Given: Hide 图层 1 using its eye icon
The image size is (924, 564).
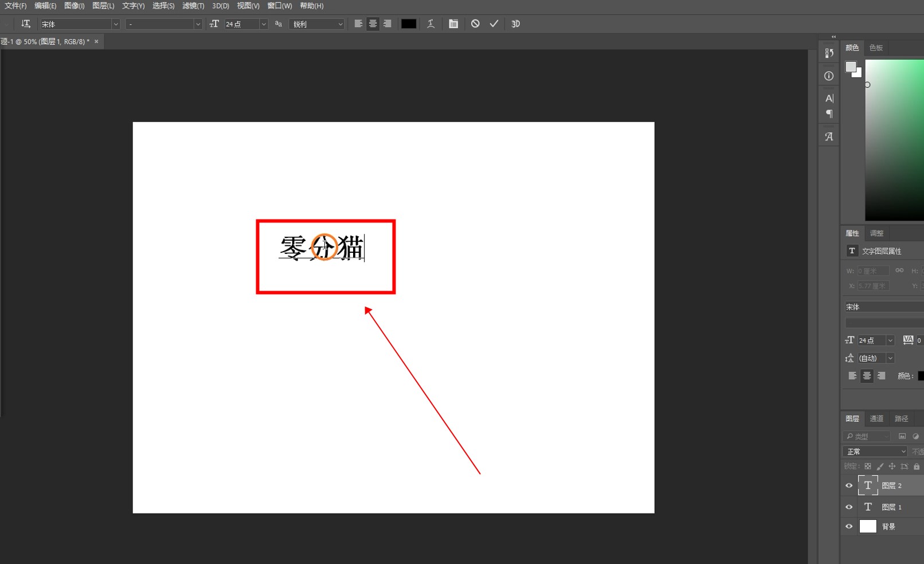Looking at the screenshot, I should 849,507.
